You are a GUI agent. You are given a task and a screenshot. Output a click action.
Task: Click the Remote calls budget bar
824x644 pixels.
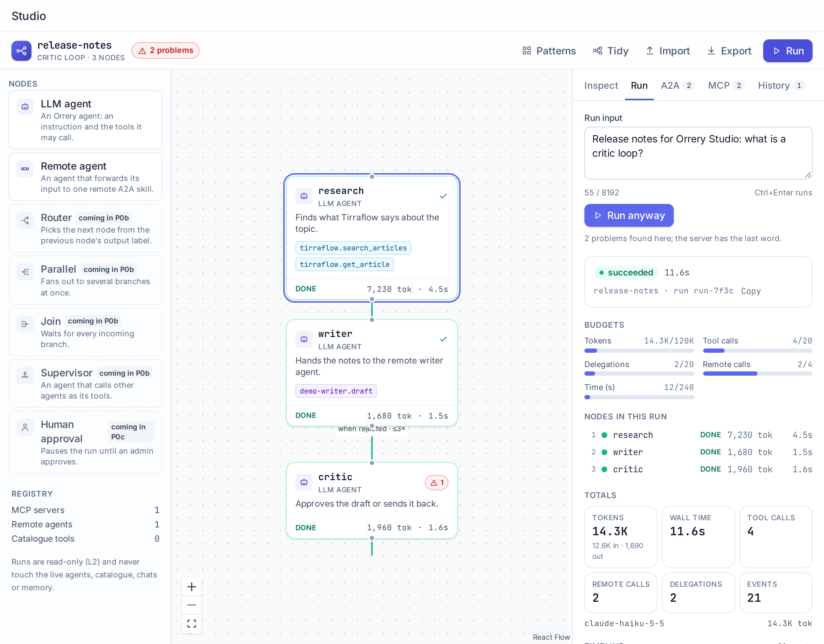(x=757, y=374)
